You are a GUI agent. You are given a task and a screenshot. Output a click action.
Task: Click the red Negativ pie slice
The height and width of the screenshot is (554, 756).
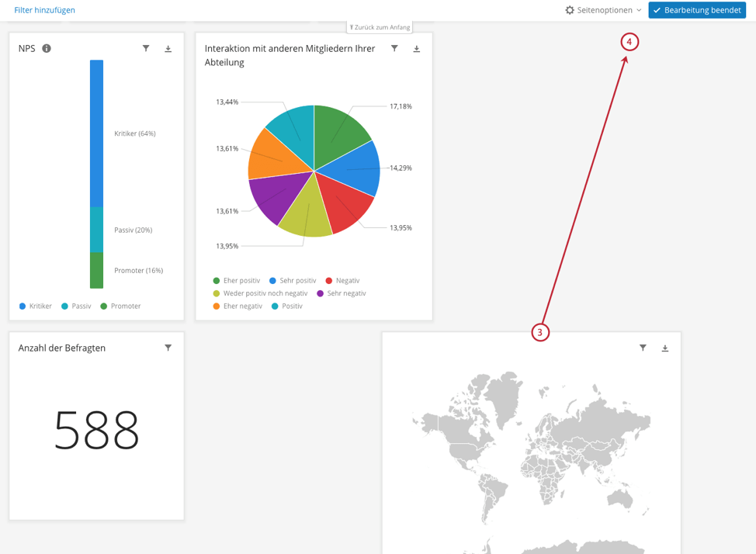click(x=343, y=205)
